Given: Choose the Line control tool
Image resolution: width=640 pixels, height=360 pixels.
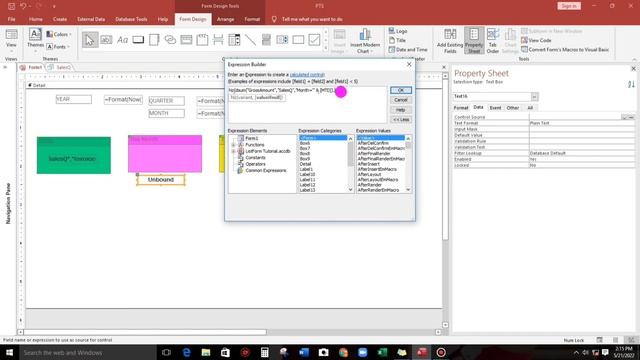Looking at the screenshot, I should coord(250,40).
